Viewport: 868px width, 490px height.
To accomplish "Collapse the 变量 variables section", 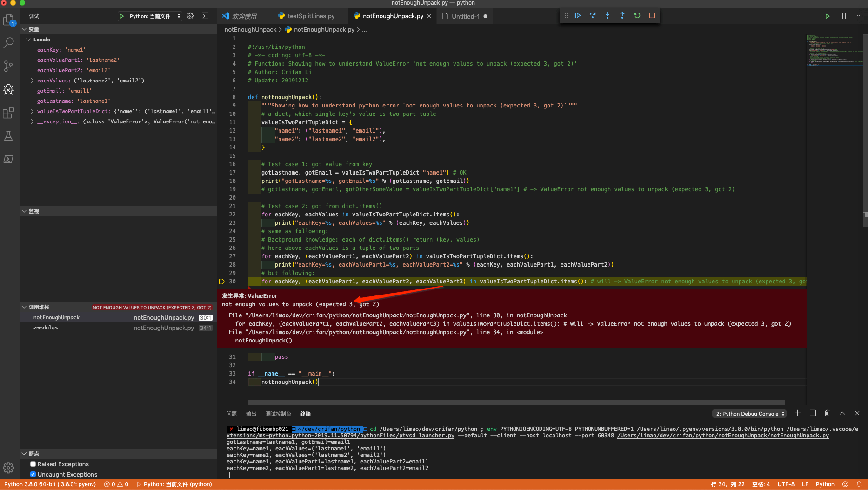I will tap(24, 29).
